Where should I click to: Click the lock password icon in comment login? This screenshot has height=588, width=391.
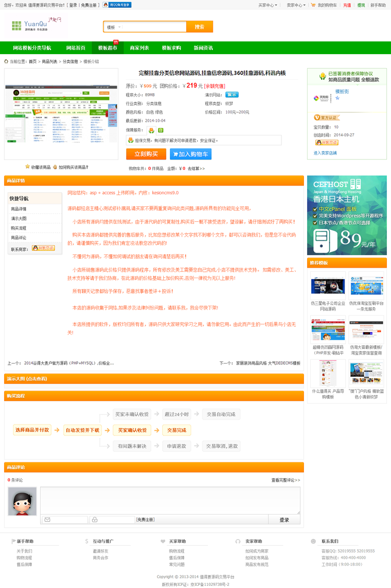(x=94, y=520)
